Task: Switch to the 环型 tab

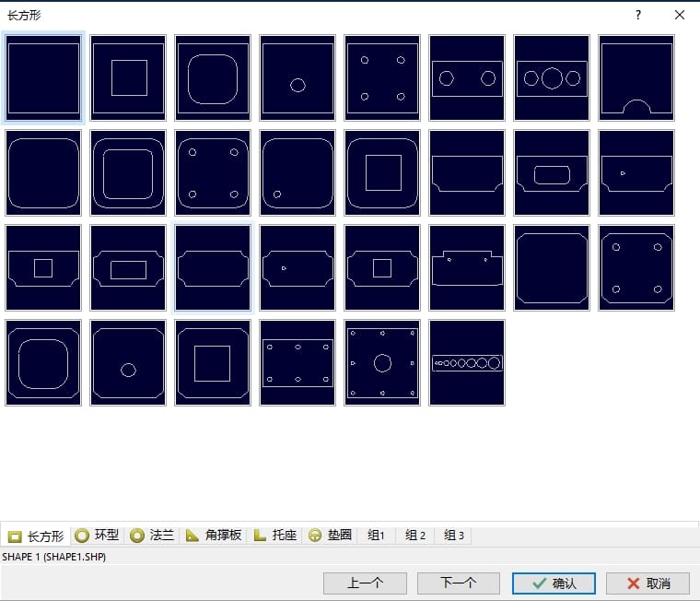Action: (97, 536)
